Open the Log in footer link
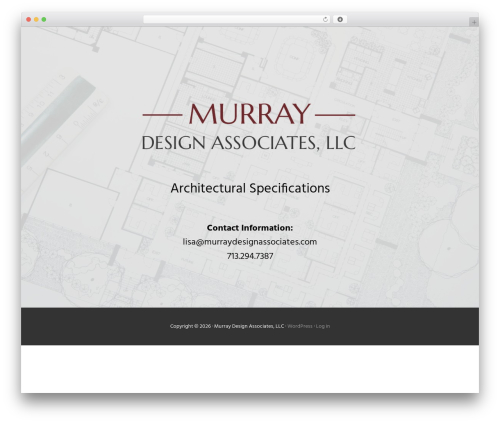This screenshot has height=423, width=500. (x=323, y=326)
